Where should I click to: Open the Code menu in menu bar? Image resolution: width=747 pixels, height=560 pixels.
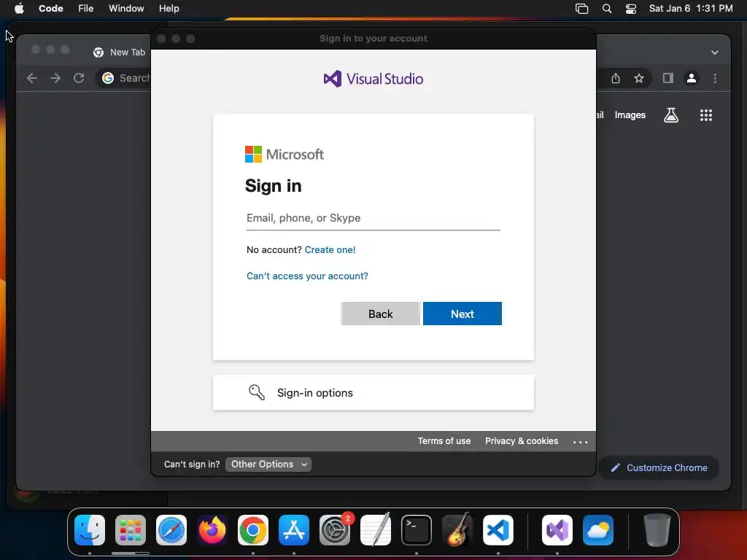point(51,9)
